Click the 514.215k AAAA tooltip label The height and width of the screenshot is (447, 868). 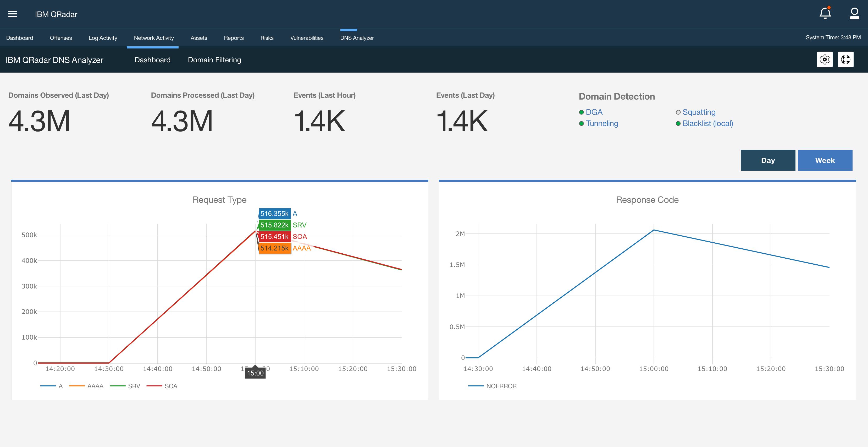point(274,248)
